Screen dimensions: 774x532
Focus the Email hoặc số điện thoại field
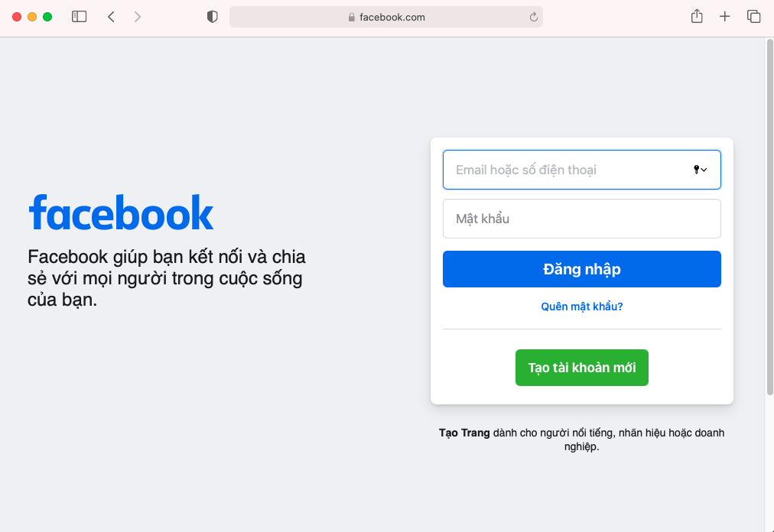click(581, 170)
